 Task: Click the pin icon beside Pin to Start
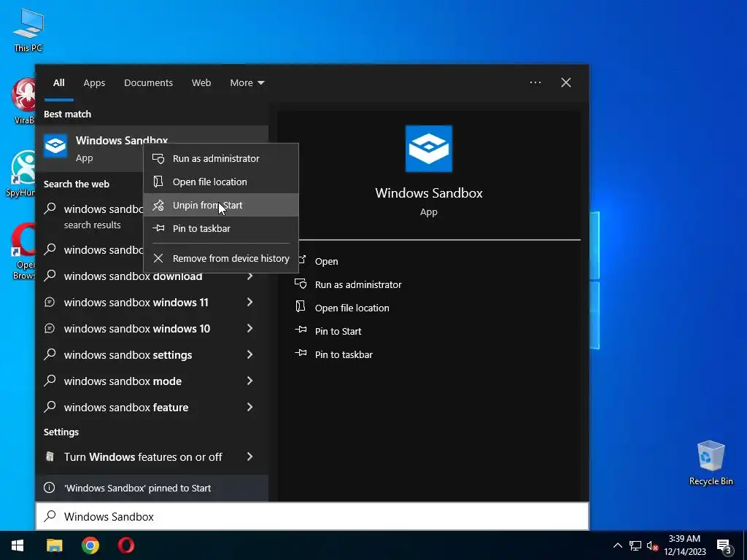pos(301,330)
